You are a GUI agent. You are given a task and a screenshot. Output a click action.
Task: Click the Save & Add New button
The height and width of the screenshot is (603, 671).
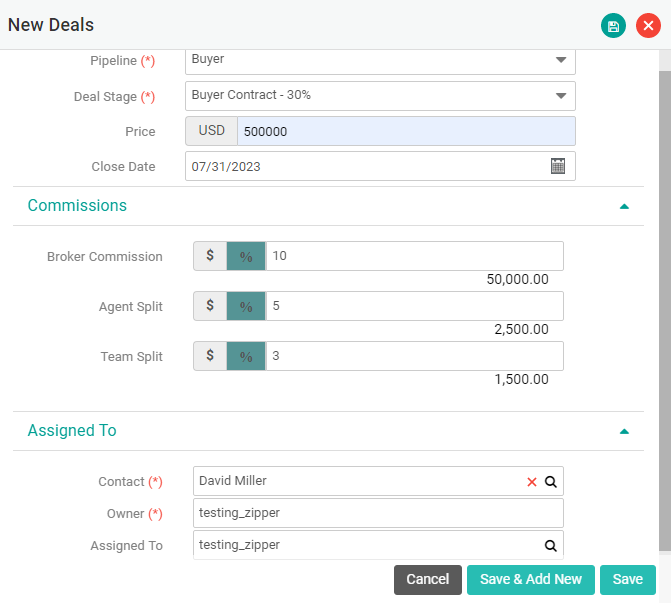click(x=530, y=580)
